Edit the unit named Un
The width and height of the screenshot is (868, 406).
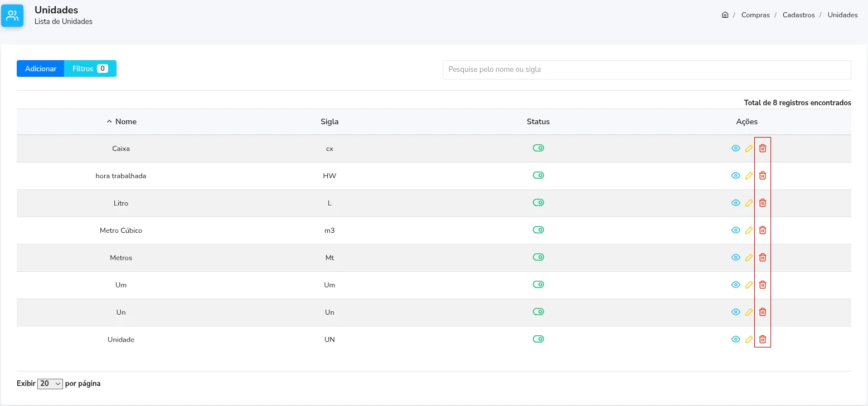point(749,312)
